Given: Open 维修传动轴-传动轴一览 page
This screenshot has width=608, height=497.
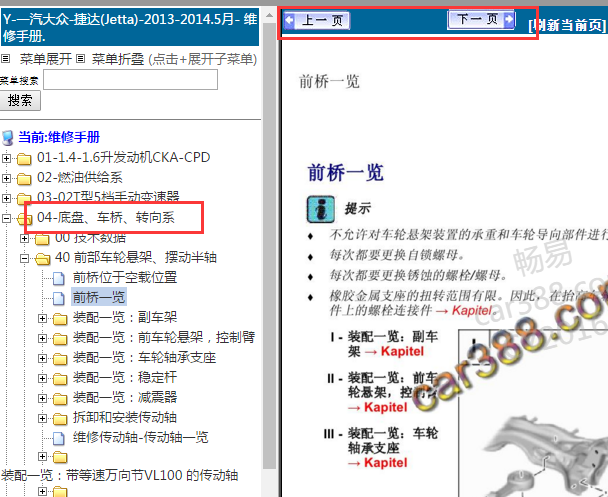Looking at the screenshot, I should 140,437.
